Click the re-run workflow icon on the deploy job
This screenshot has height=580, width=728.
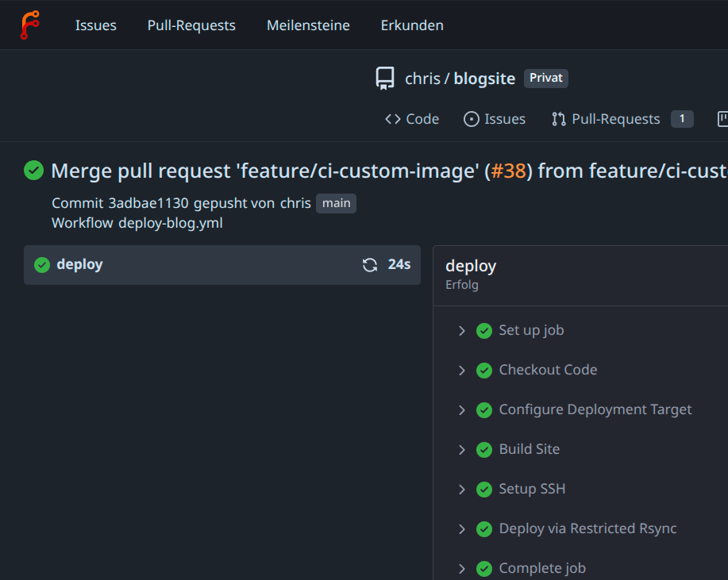click(369, 265)
